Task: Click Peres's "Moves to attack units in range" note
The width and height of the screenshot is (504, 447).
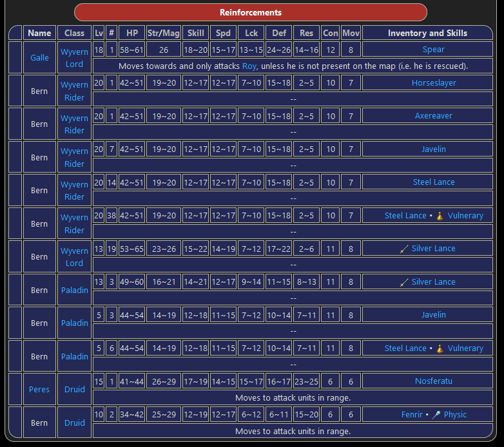Action: 293,398
